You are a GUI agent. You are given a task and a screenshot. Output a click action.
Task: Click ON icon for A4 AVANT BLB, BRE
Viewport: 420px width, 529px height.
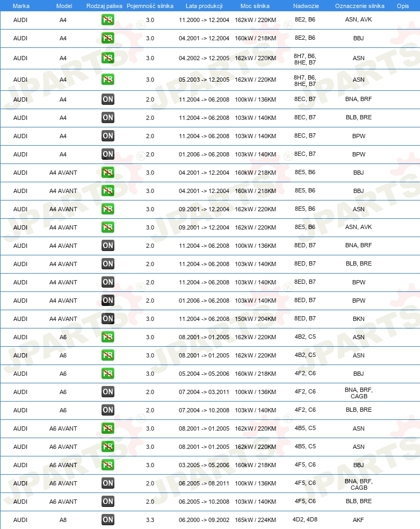click(108, 264)
